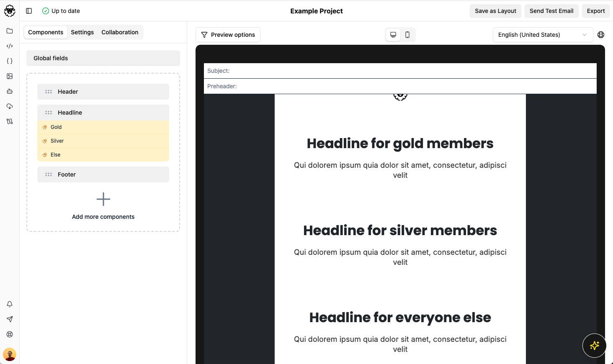The height and width of the screenshot is (364, 613).
Task: Open the cloud download icon in left rail
Action: 10,106
